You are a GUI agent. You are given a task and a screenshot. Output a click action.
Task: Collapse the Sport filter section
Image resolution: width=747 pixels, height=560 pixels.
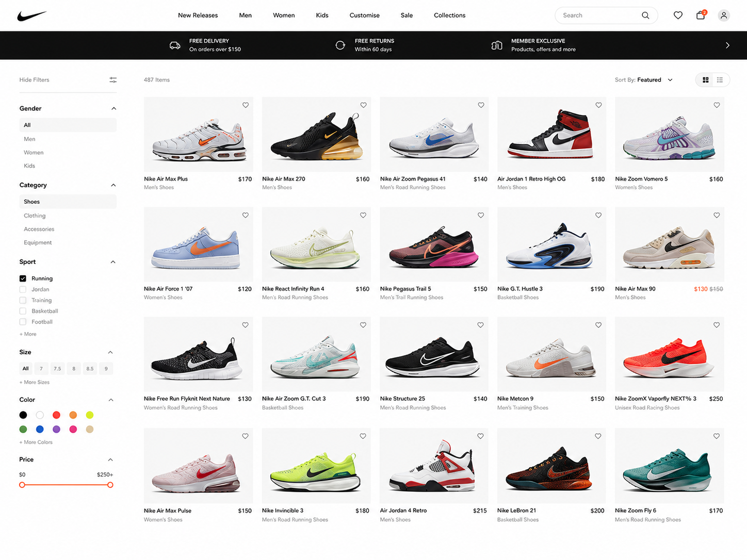pyautogui.click(x=113, y=262)
